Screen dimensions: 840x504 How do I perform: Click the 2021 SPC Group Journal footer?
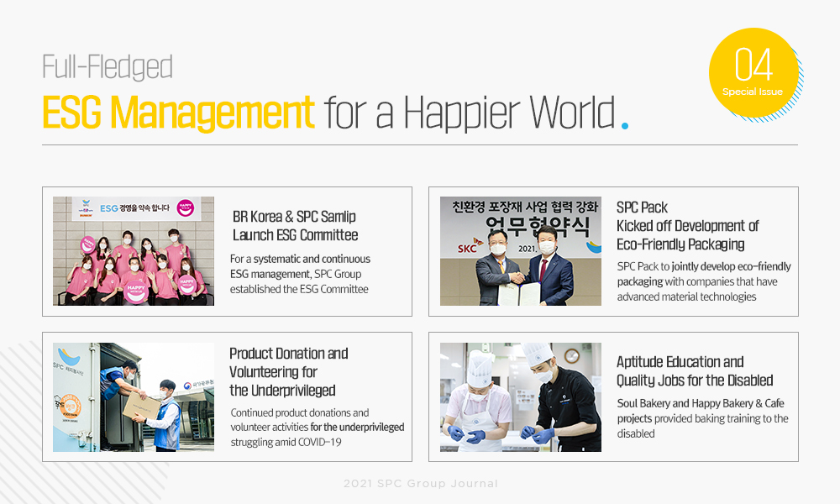point(420,484)
